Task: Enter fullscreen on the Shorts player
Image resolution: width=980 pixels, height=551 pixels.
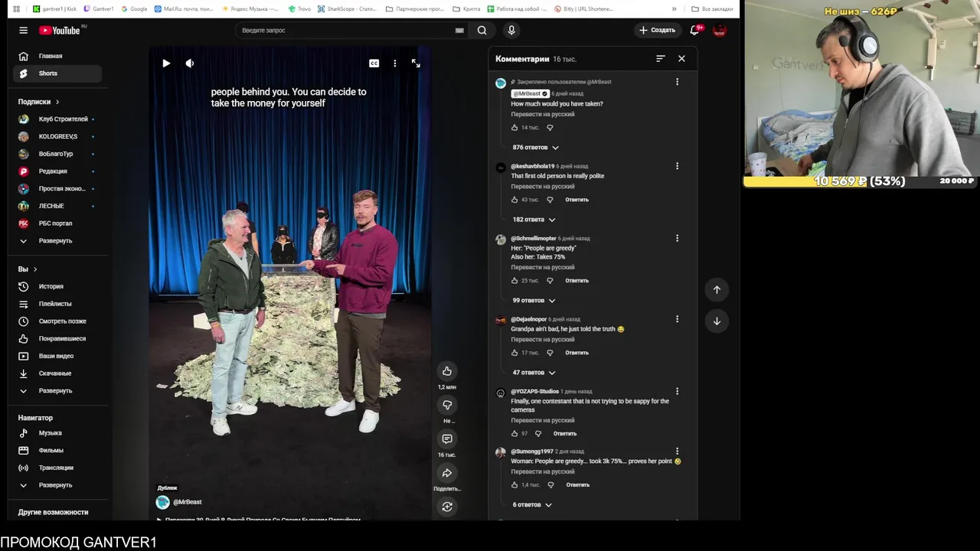Action: 416,64
